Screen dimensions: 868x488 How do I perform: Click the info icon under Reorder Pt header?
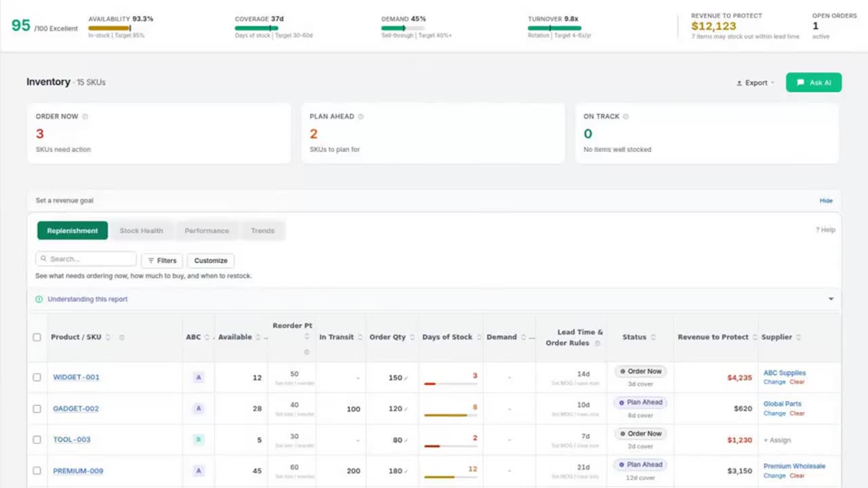[307, 352]
